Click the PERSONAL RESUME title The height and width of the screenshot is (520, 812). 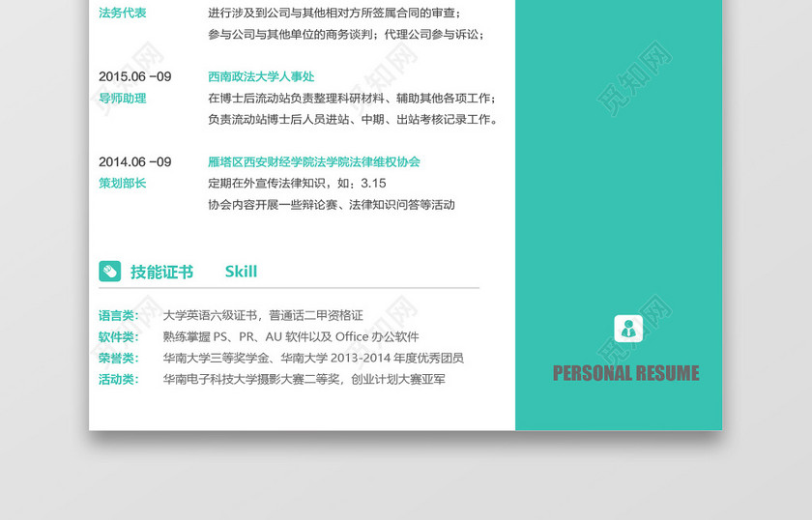click(625, 373)
